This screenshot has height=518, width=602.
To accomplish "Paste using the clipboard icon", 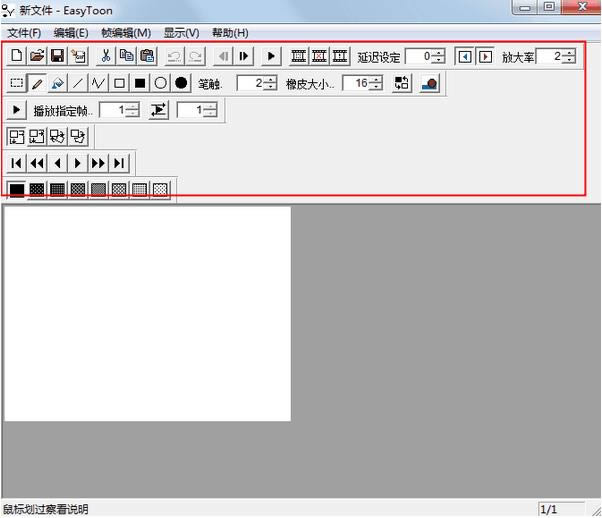I will [x=147, y=56].
